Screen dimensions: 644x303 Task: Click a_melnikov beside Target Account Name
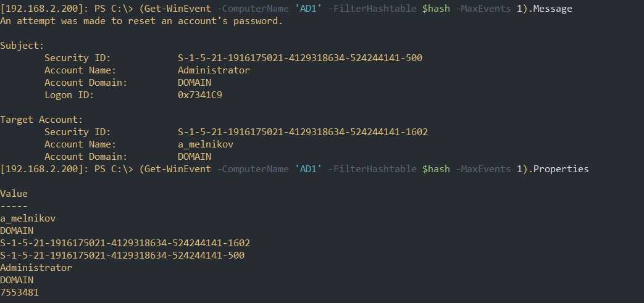(206, 144)
